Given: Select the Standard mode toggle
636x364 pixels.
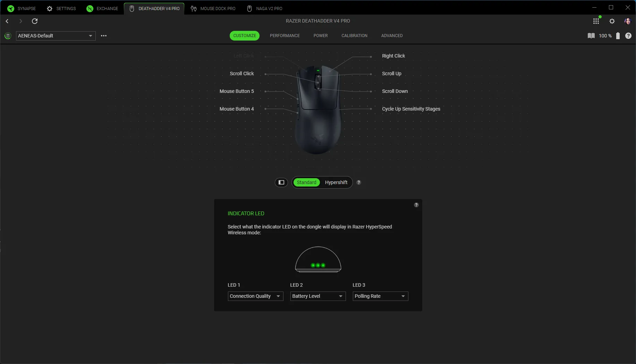Looking at the screenshot, I should point(306,182).
